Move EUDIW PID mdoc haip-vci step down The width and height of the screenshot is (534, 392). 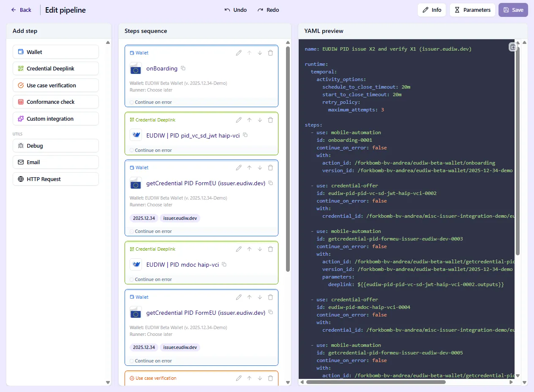[260, 249]
